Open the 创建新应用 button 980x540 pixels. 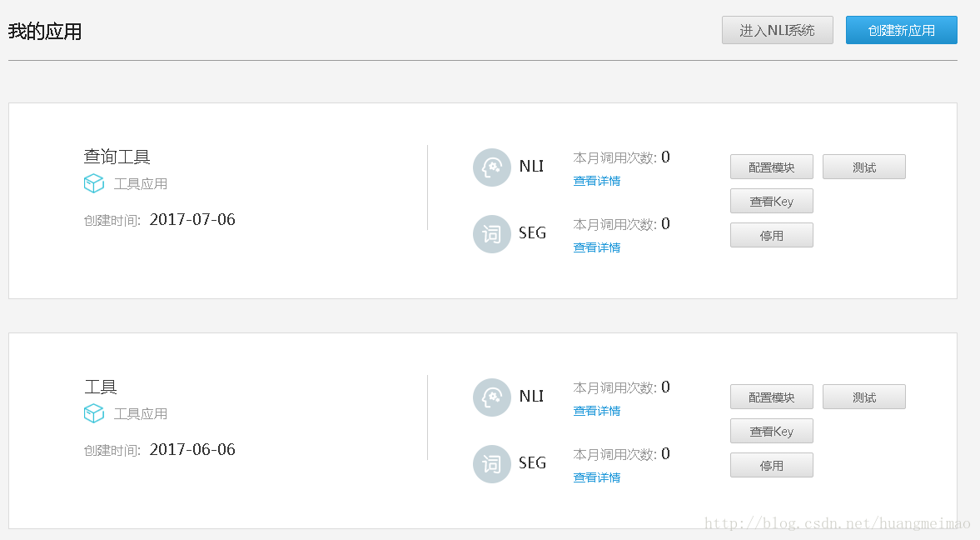pos(901,30)
